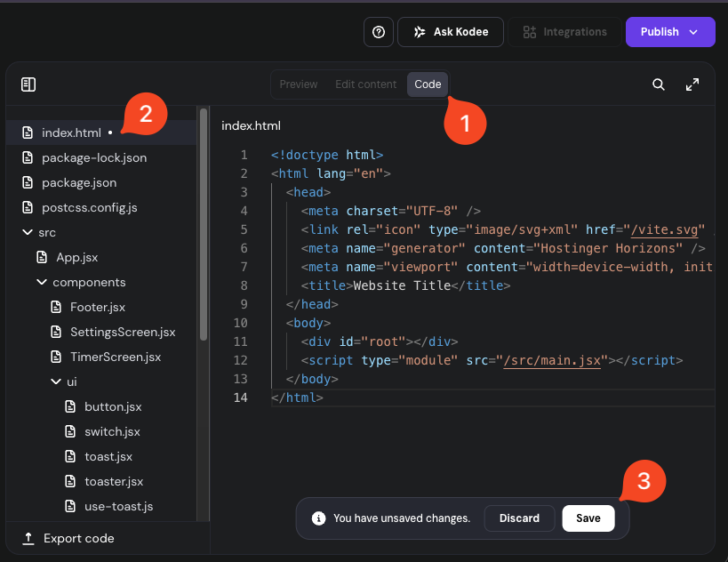Viewport: 728px width, 562px height.
Task: Toggle the file sidebar panel icon
Action: point(28,84)
